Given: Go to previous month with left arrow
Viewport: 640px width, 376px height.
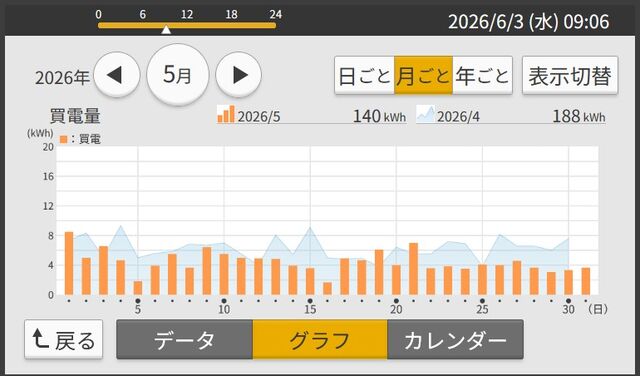Looking at the screenshot, I should [x=116, y=75].
